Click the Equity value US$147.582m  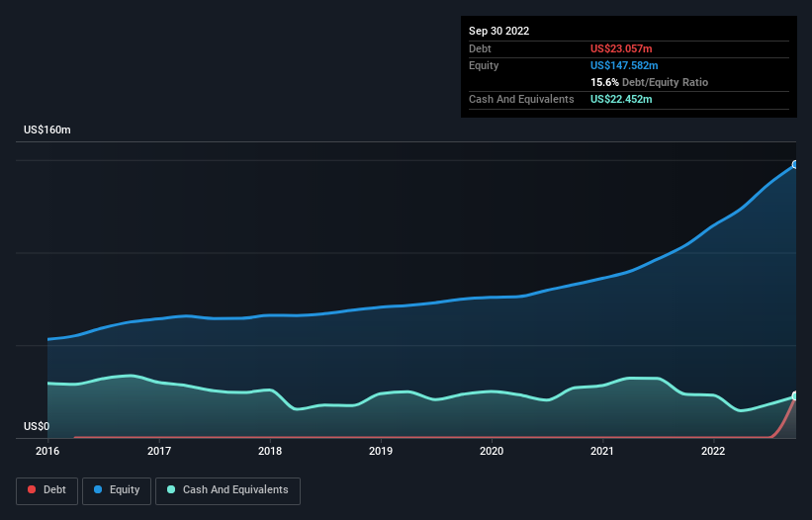[x=624, y=65]
